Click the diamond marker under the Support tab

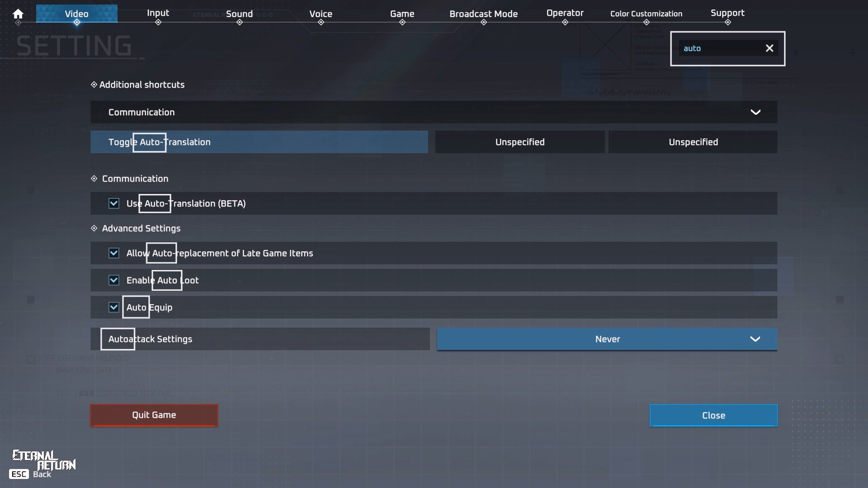(x=728, y=23)
